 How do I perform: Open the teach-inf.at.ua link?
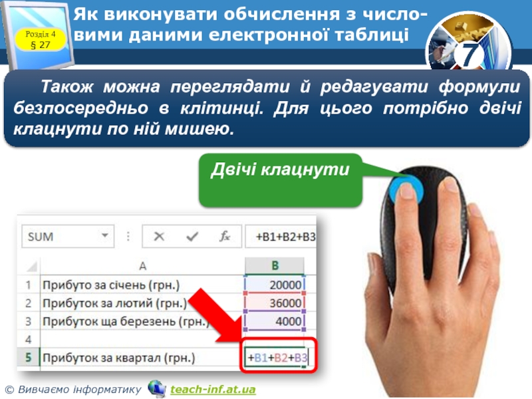coord(213,388)
